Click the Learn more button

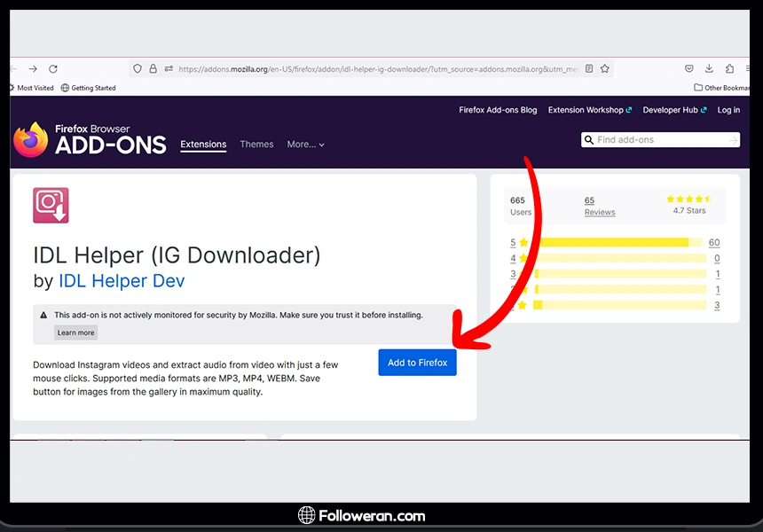point(75,332)
